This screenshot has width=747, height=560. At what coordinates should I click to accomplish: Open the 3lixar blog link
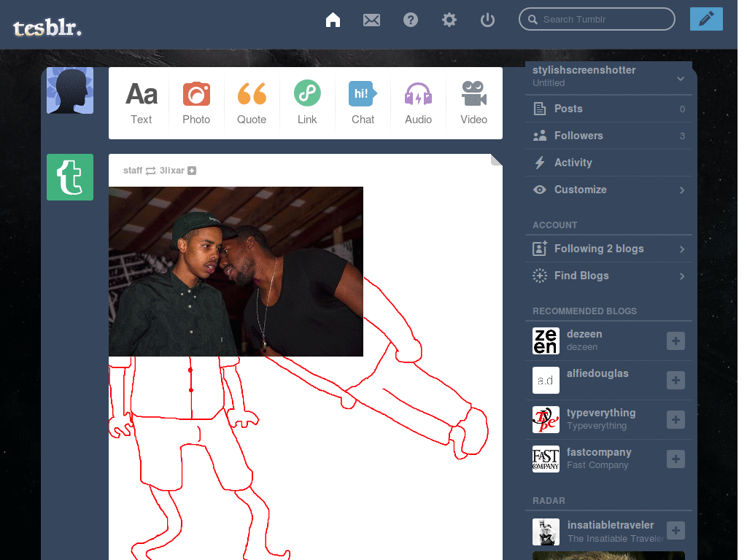[x=171, y=171]
